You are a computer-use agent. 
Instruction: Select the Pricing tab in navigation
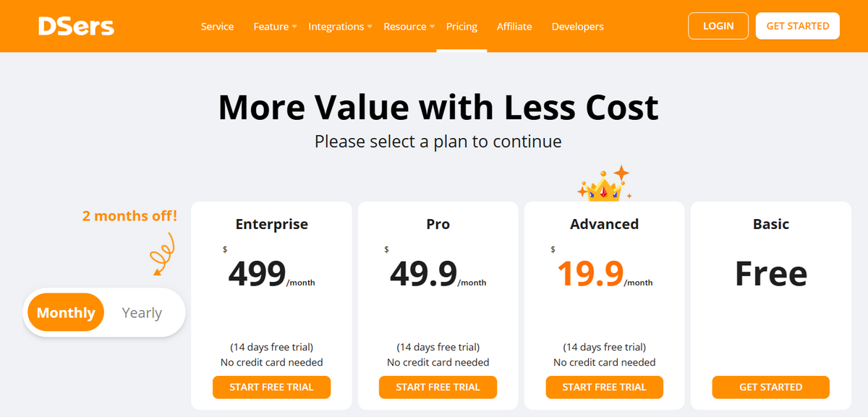(x=461, y=26)
